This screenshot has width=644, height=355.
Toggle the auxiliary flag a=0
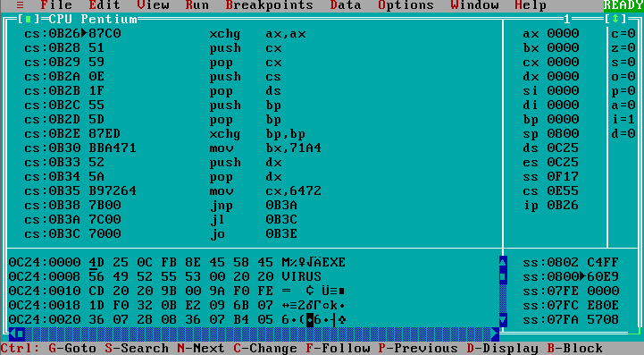(x=623, y=105)
